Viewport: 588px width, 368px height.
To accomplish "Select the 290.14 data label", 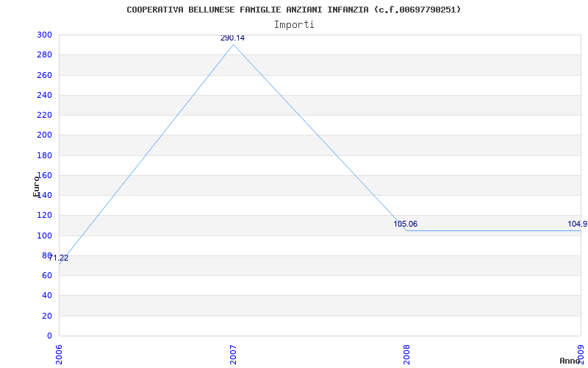I will click(232, 38).
